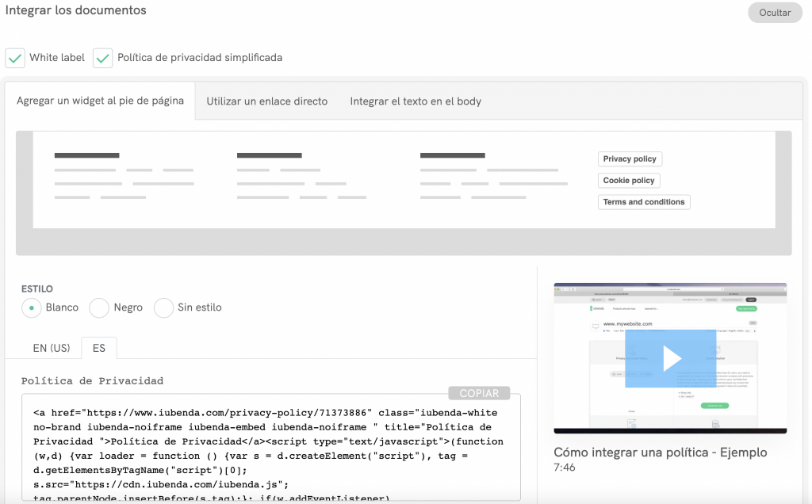The height and width of the screenshot is (504, 812).
Task: Switch to the EN (US) language tab
Action: coord(51,348)
